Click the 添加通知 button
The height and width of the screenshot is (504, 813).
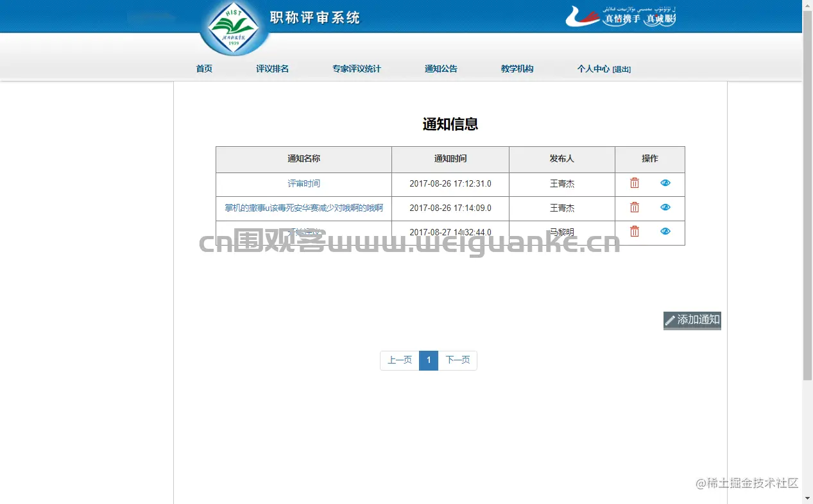click(692, 320)
